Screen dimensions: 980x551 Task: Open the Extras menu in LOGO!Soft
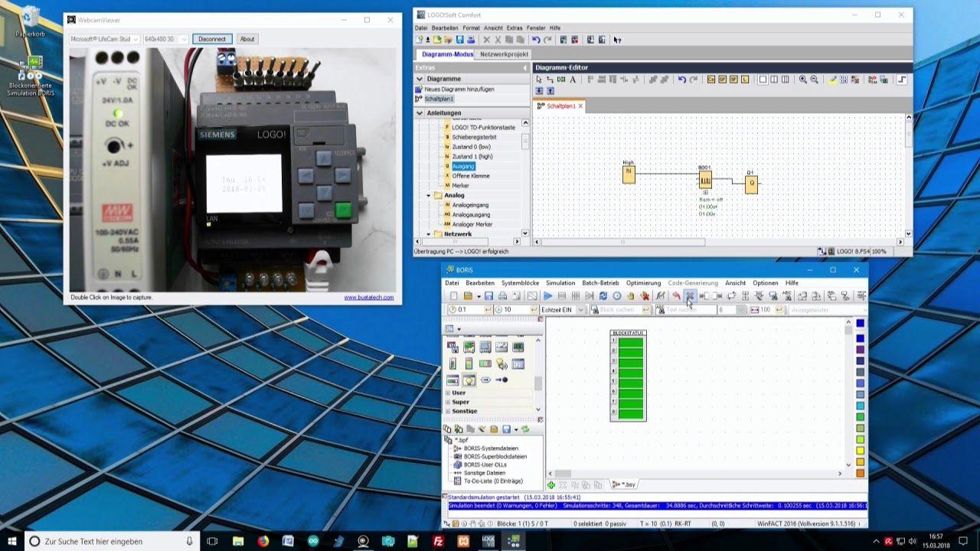tap(514, 28)
